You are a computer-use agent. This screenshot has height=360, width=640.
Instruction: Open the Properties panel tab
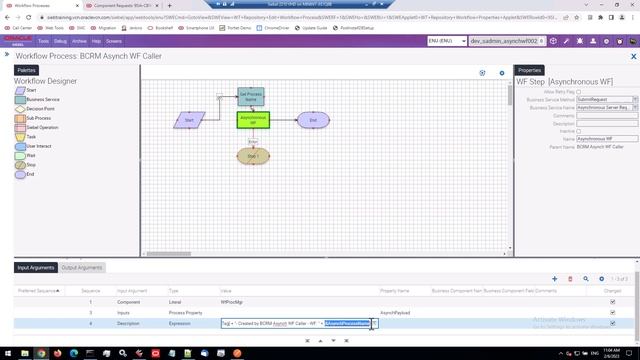click(x=529, y=70)
